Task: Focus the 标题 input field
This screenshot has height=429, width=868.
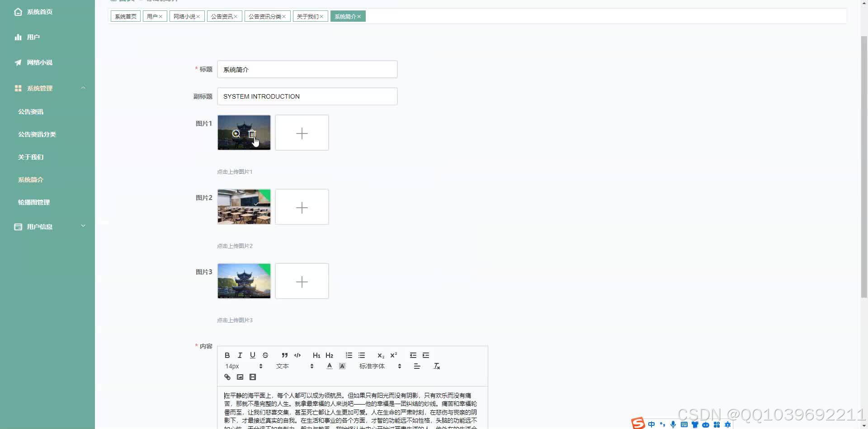Action: (307, 69)
